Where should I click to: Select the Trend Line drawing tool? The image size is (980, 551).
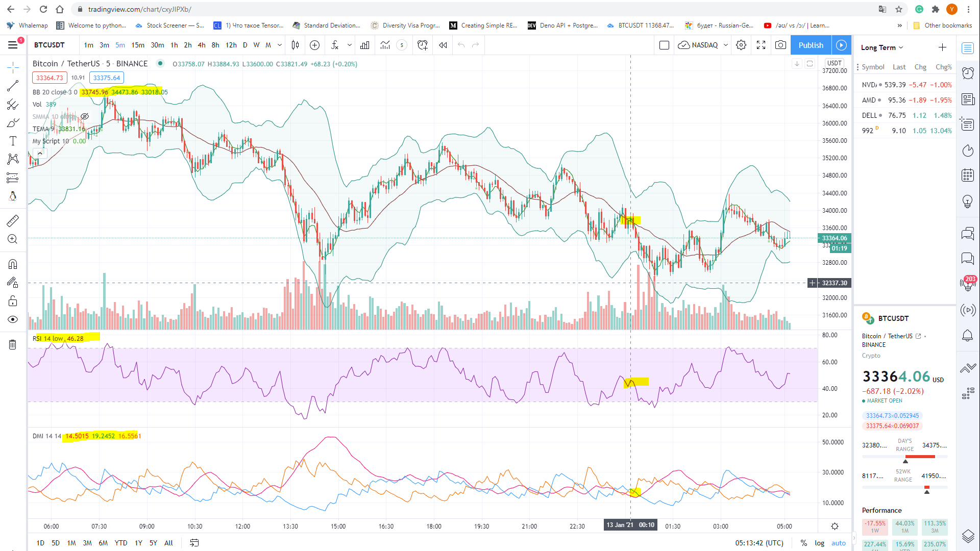tap(13, 86)
